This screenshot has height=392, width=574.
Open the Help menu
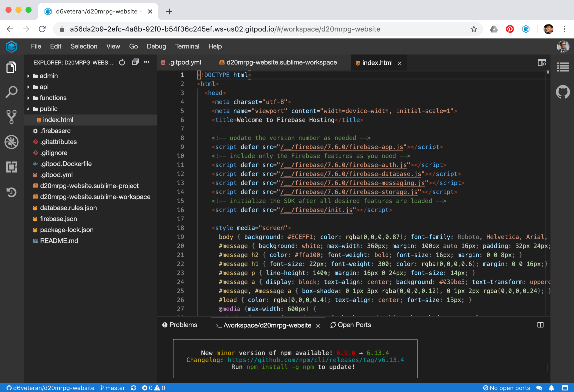click(215, 46)
